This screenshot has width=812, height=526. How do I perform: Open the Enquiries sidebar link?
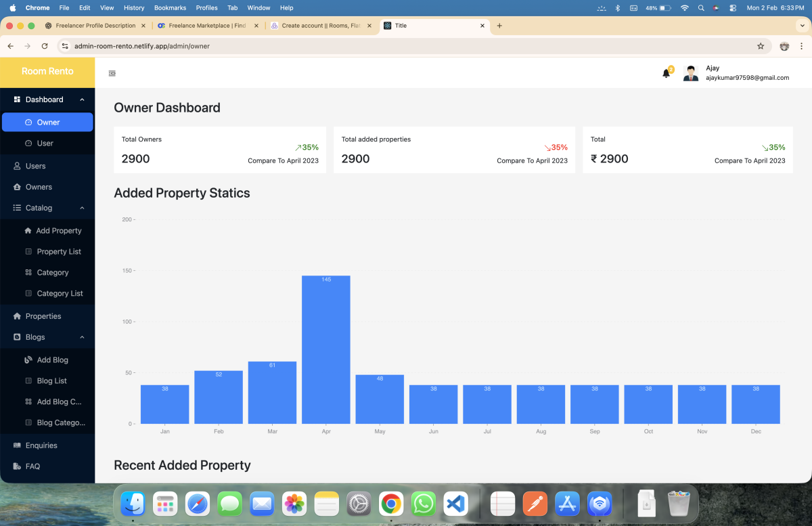point(41,445)
